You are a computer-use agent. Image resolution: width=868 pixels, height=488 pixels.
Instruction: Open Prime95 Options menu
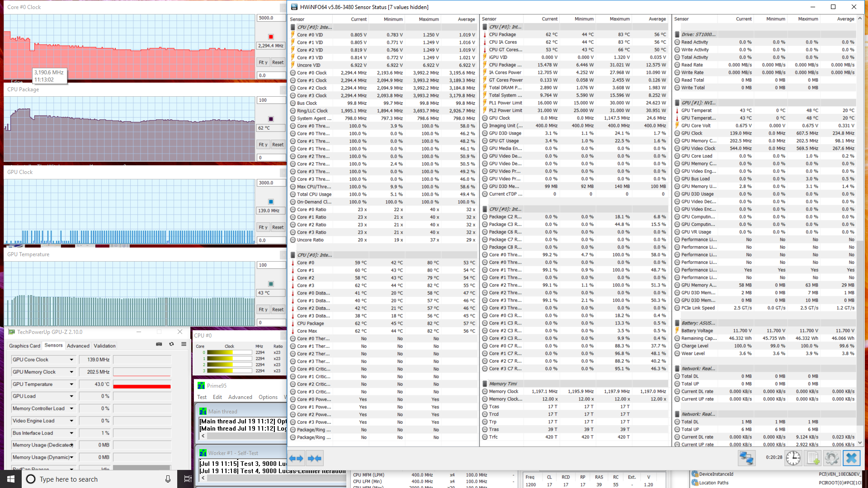click(x=268, y=397)
